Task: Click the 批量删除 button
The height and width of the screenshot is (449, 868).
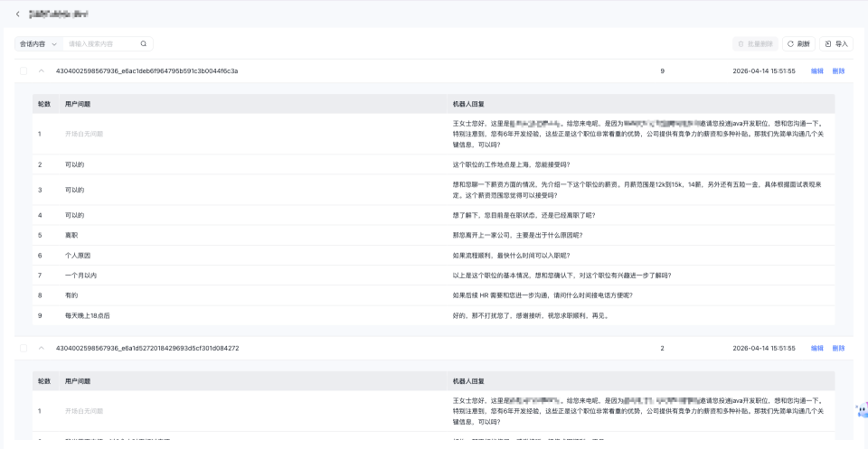Action: click(x=755, y=43)
